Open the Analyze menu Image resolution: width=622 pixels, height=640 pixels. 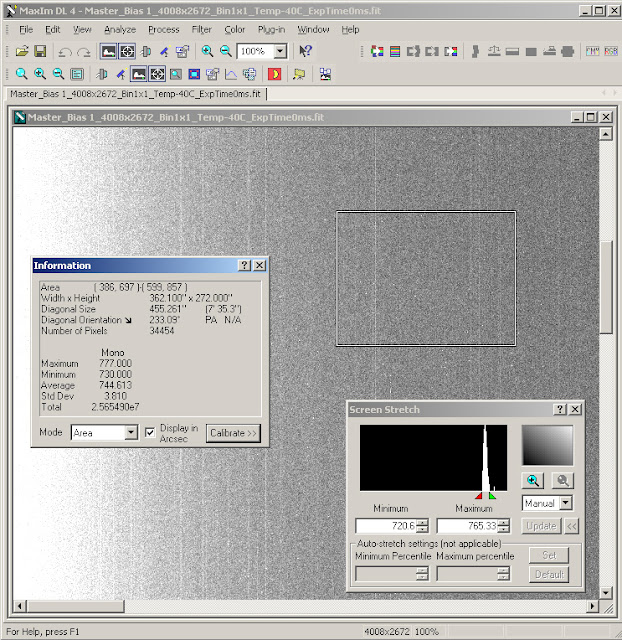pos(120,29)
